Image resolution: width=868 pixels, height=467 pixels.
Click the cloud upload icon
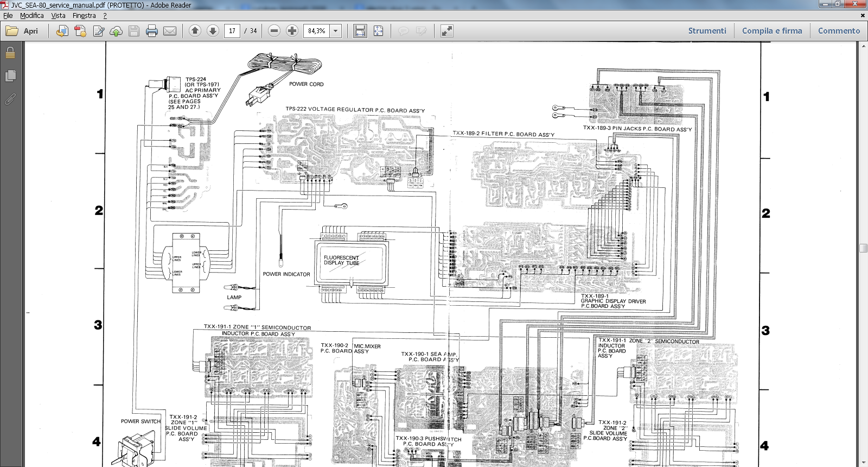coord(116,31)
